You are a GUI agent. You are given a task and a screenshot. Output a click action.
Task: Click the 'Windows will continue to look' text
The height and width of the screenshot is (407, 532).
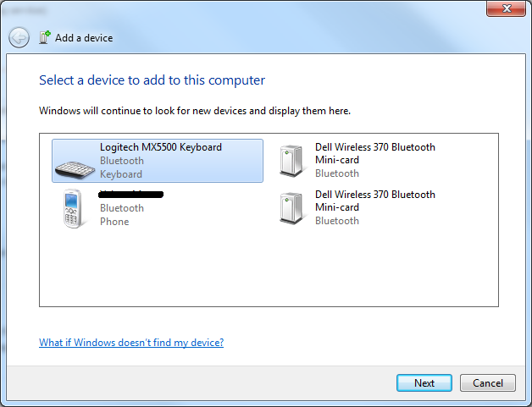click(x=195, y=111)
